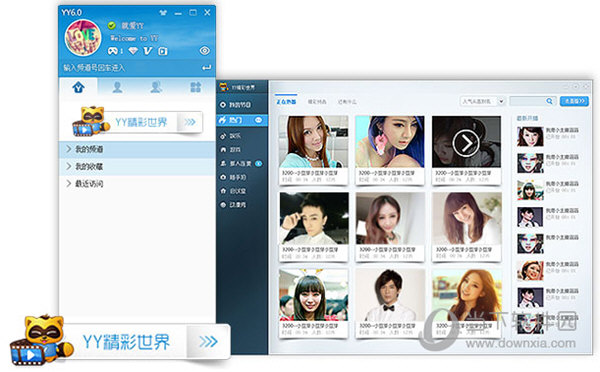This screenshot has height=372, width=600.
Task: Switch to the third tab in browse window
Action: pos(347,101)
